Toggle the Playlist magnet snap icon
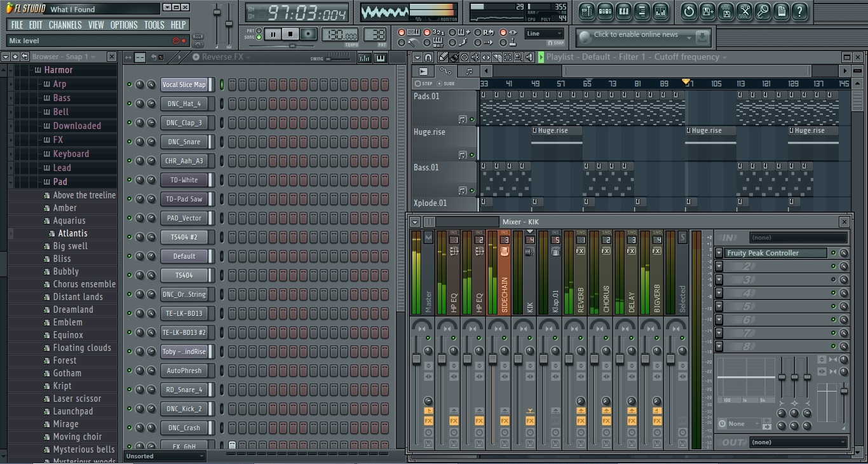868x464 pixels. click(x=429, y=57)
